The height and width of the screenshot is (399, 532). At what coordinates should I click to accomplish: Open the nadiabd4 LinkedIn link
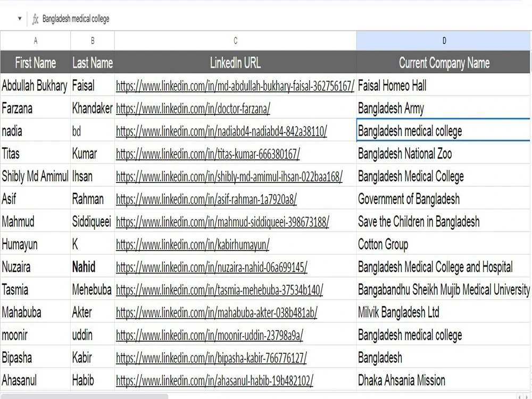click(221, 131)
